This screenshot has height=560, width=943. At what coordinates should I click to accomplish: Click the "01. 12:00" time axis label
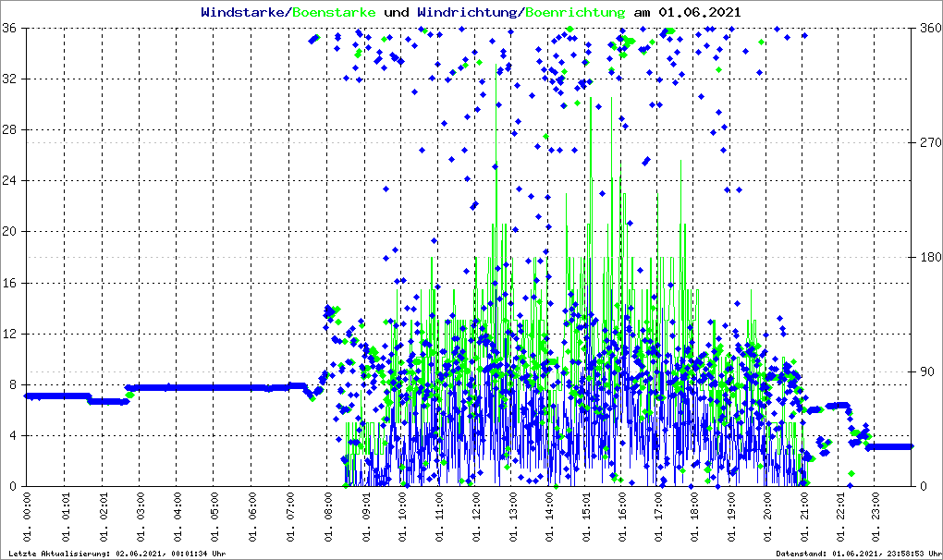click(476, 517)
